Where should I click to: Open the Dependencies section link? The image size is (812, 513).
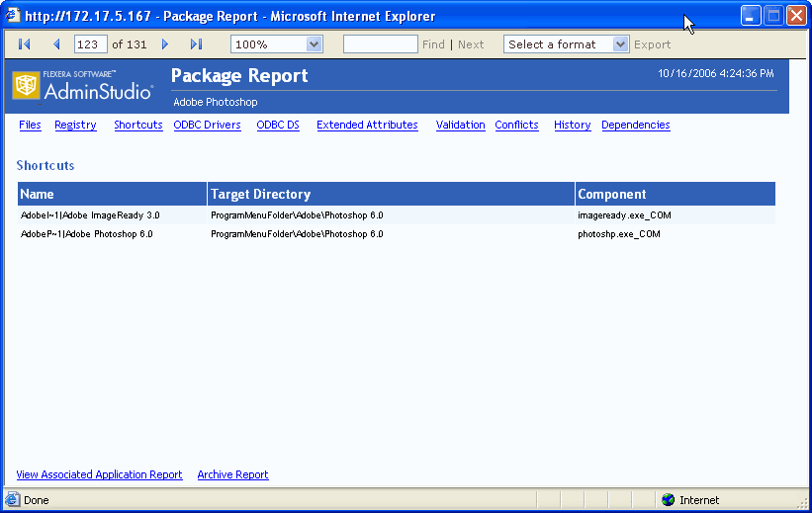click(635, 126)
